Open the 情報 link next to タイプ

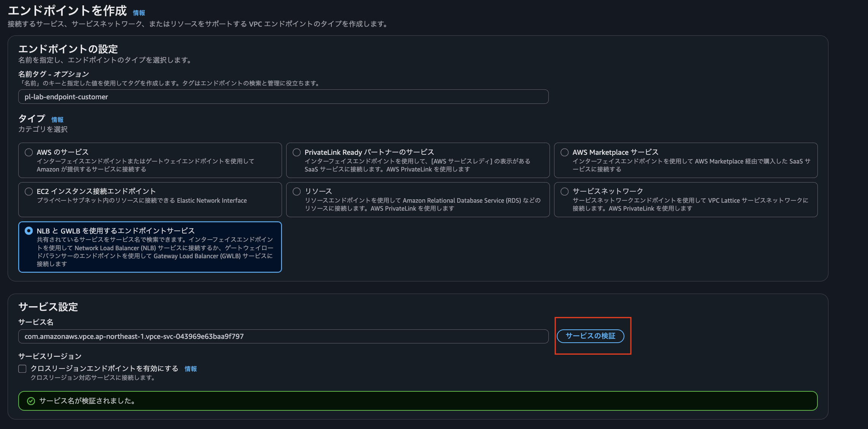[x=58, y=119]
